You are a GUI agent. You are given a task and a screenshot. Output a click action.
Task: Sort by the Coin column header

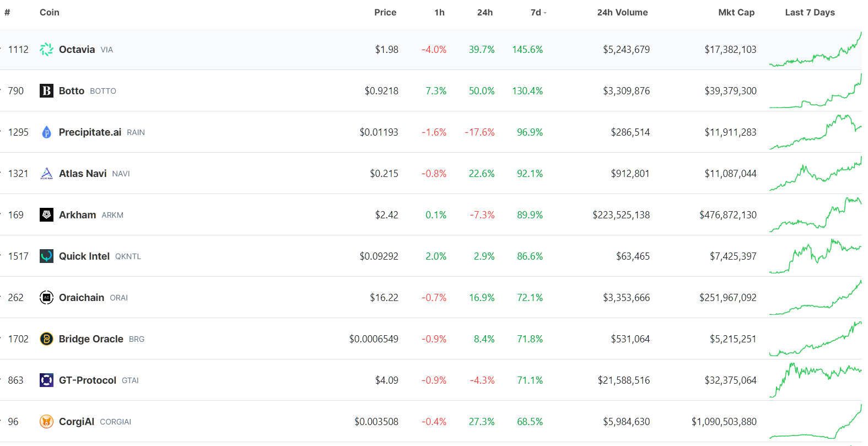50,13
